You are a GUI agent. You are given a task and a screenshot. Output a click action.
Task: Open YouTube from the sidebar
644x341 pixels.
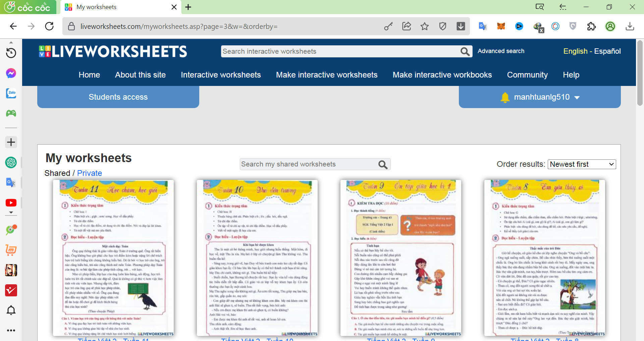(11, 203)
